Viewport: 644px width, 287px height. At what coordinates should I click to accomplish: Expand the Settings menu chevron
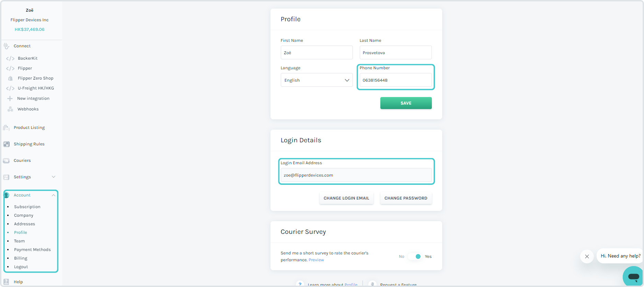tap(54, 177)
